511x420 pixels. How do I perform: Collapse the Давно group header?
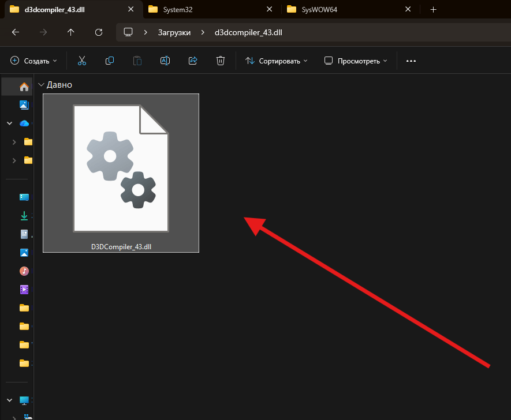click(x=41, y=85)
